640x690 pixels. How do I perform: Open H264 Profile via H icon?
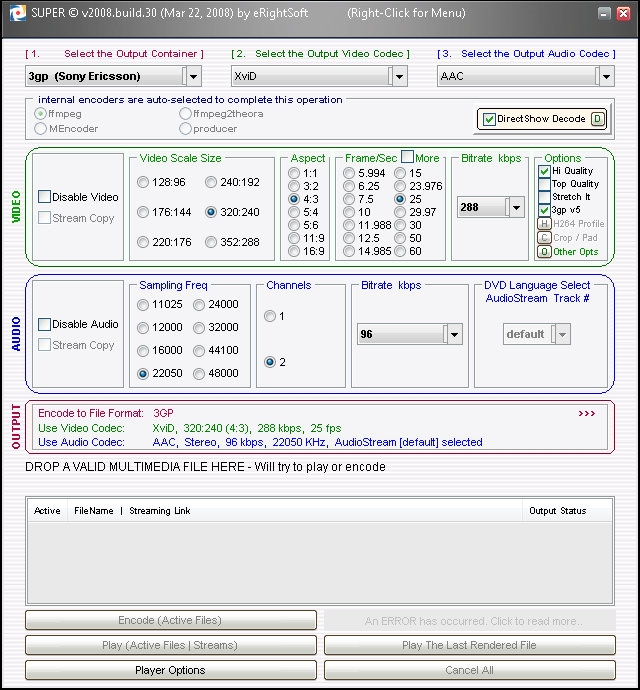(544, 224)
